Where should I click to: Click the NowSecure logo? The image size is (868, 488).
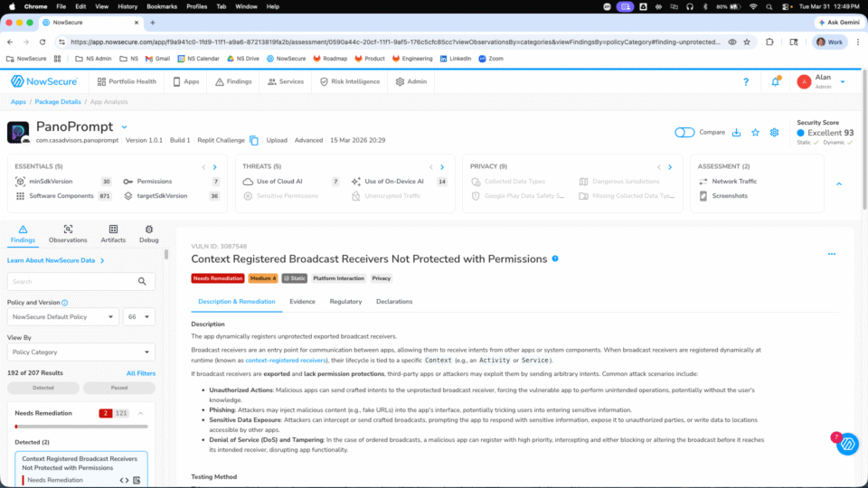(44, 81)
